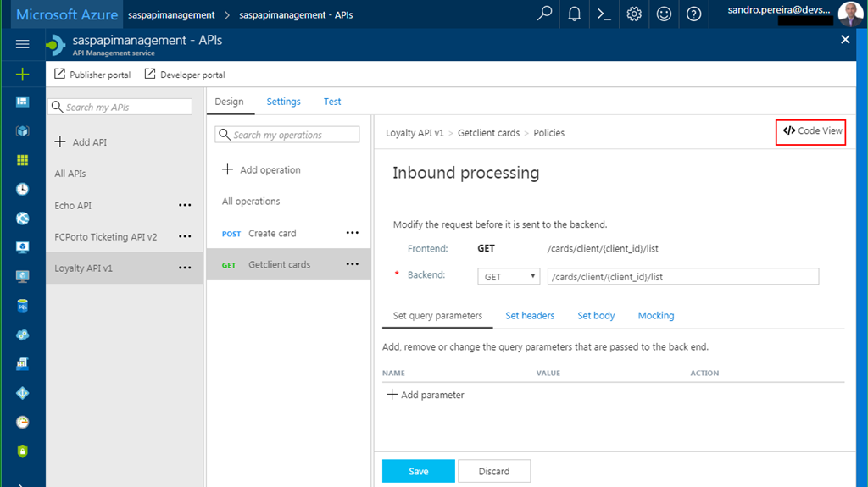868x487 pixels.
Task: Launch Cloud Shell from top bar
Action: tap(604, 14)
